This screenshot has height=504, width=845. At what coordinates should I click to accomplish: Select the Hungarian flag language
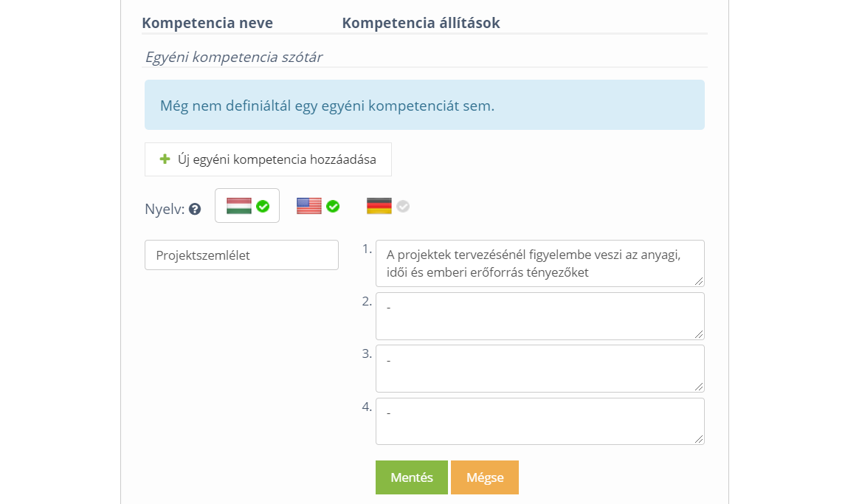[239, 206]
